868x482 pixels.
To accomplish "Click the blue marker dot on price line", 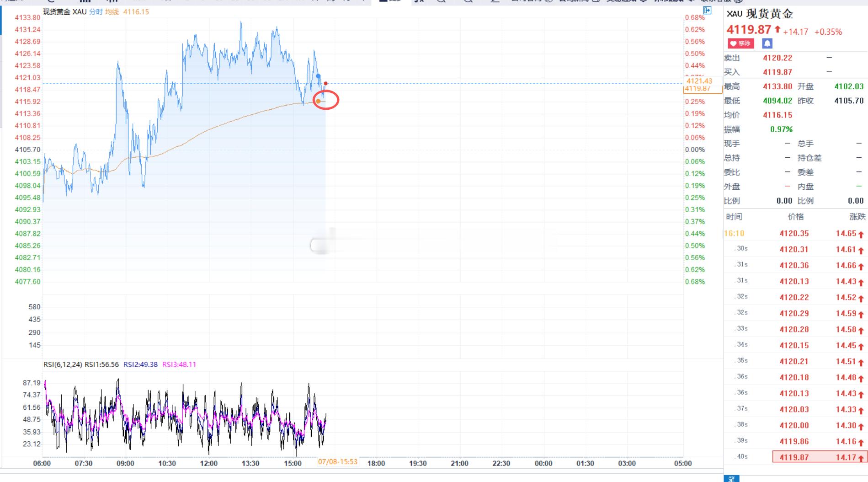I will click(319, 76).
